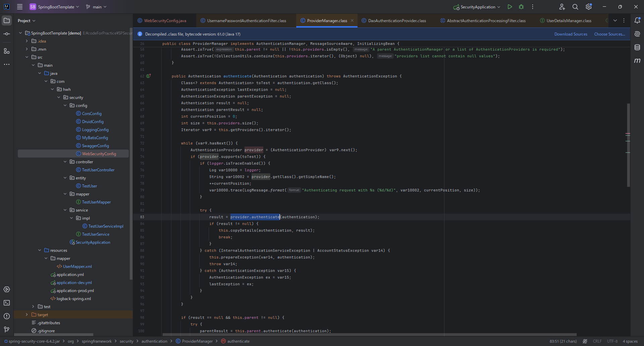644x346 pixels.
Task: Click the 4 spaces indent indicator
Action: (630, 341)
